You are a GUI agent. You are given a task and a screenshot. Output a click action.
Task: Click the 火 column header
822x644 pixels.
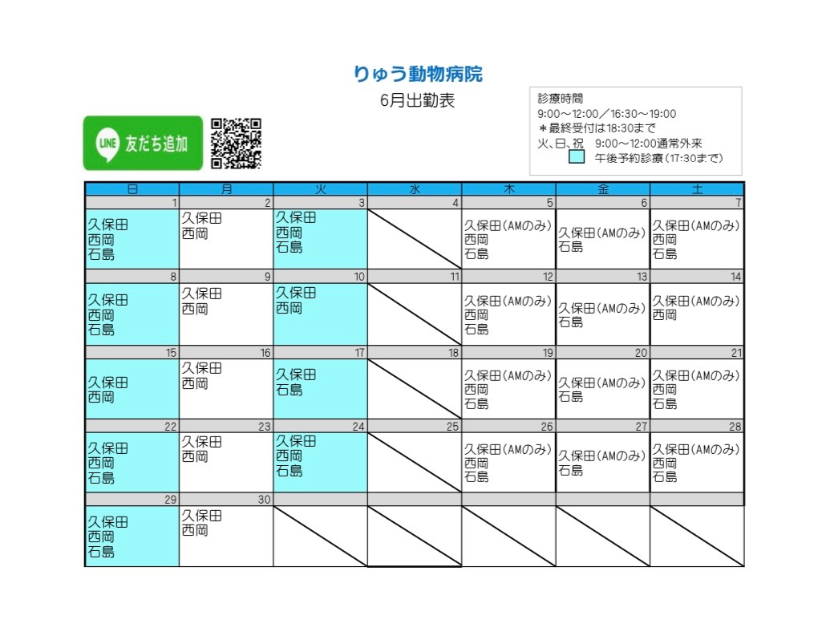(x=320, y=188)
